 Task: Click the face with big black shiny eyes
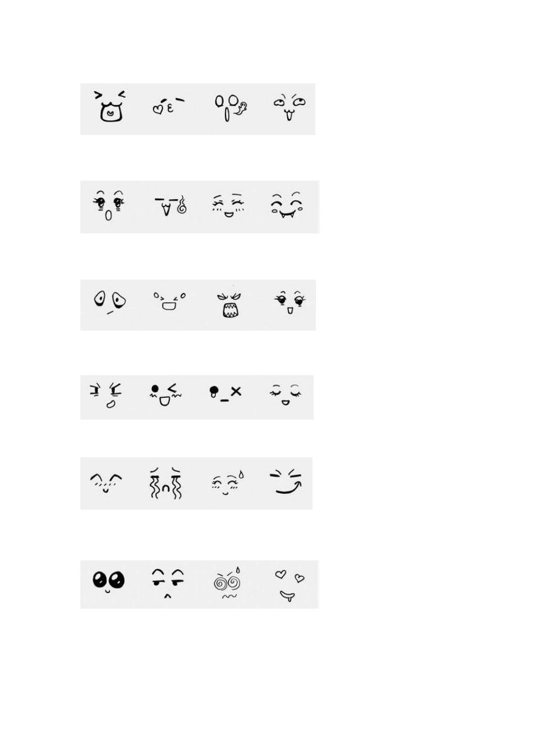[108, 581]
